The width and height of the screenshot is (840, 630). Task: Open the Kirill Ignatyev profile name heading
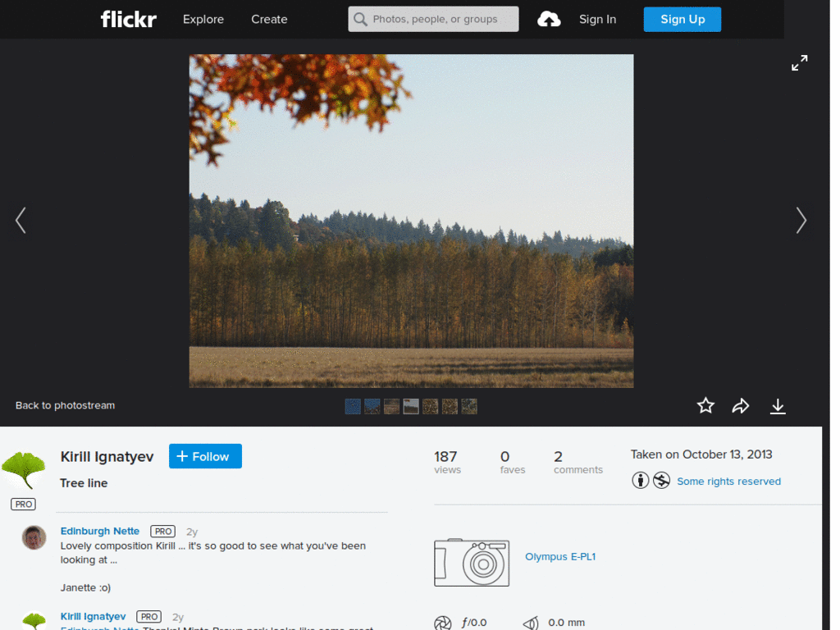(107, 456)
